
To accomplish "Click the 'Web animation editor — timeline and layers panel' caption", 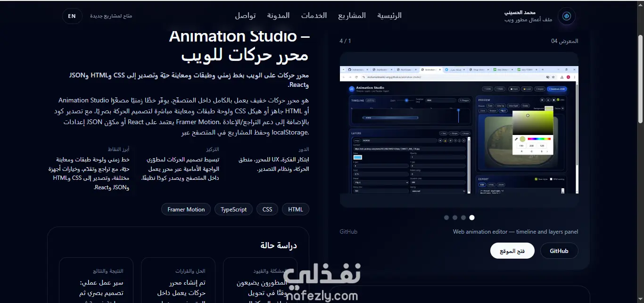I will 515,232.
